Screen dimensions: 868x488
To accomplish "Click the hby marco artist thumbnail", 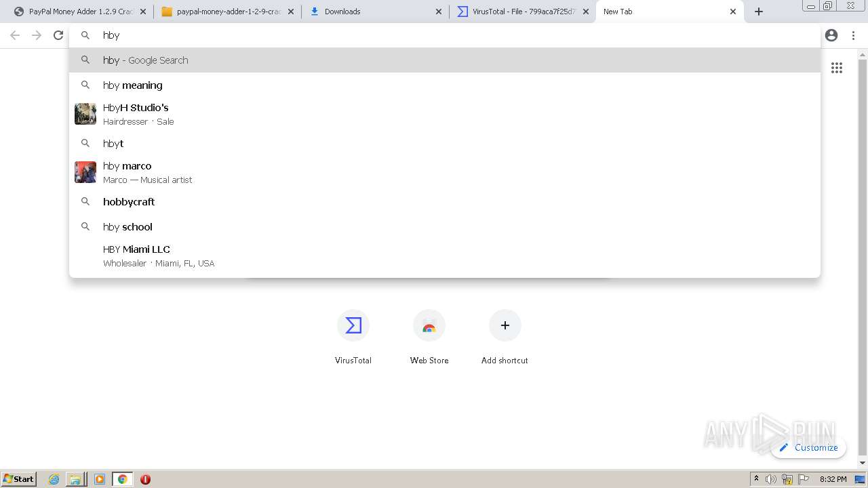I will 85,172.
